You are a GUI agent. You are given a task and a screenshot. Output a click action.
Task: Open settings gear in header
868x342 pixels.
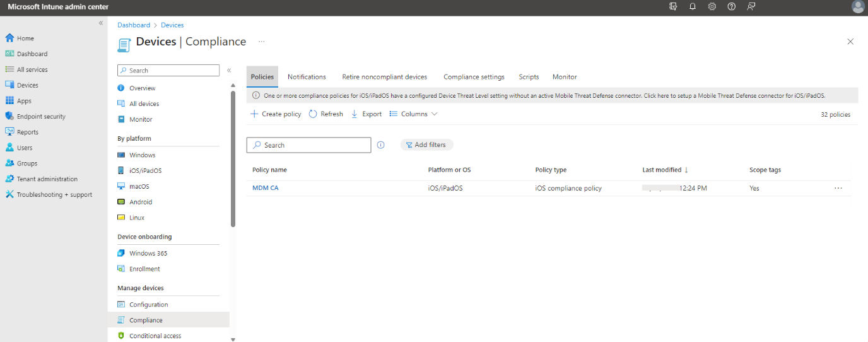pos(712,6)
